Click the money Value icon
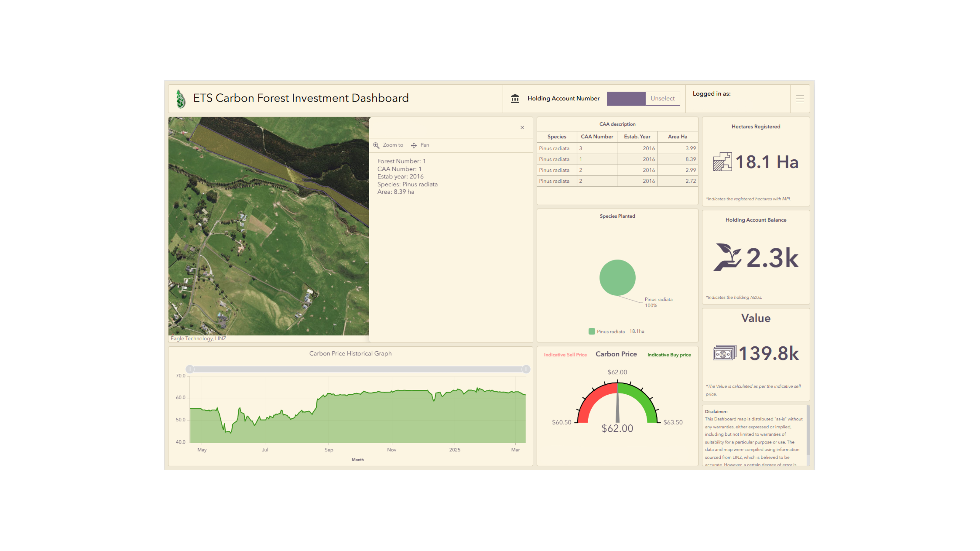The width and height of the screenshot is (980, 551). (x=724, y=353)
